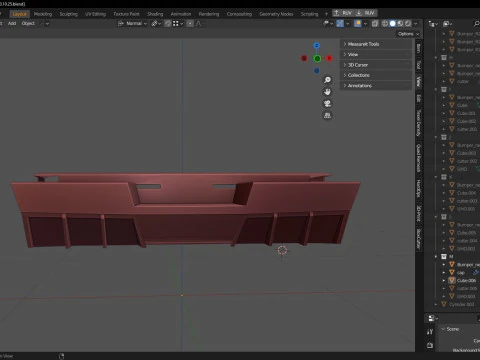The width and height of the screenshot is (480, 360).
Task: Toggle X-ray mode
Action: (375, 23)
